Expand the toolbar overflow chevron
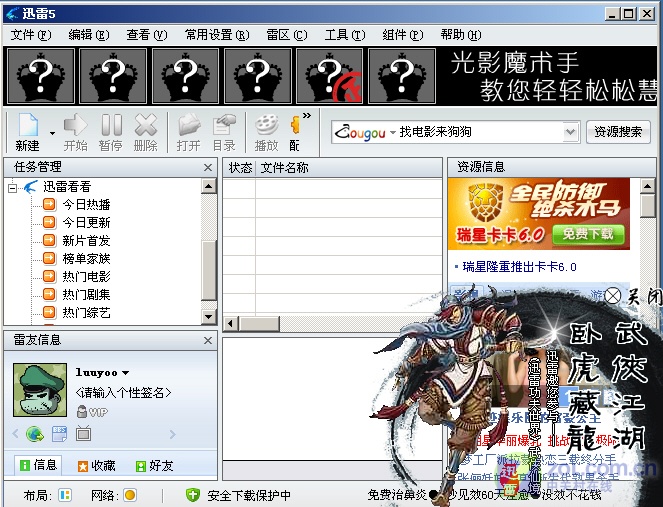The height and width of the screenshot is (507, 663). click(307, 115)
